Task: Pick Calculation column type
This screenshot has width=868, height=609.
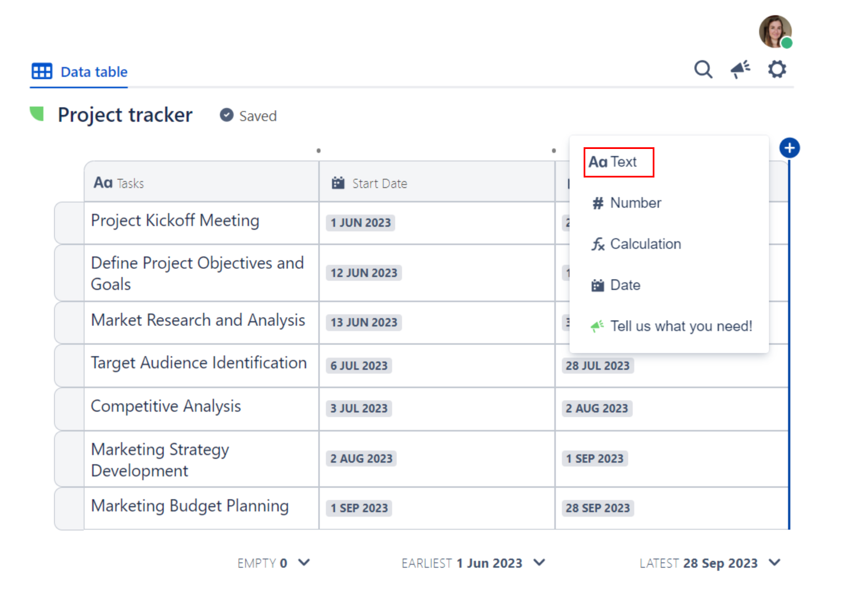Action: point(645,244)
